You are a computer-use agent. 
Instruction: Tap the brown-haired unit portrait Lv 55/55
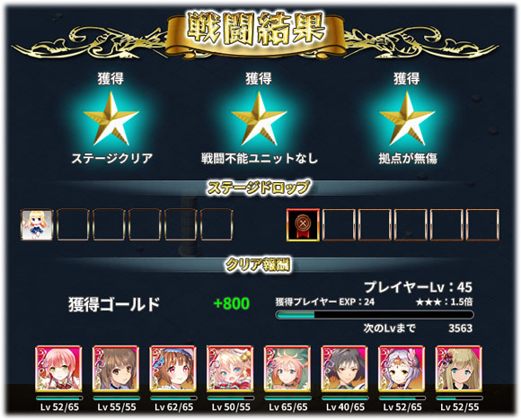coord(116,369)
